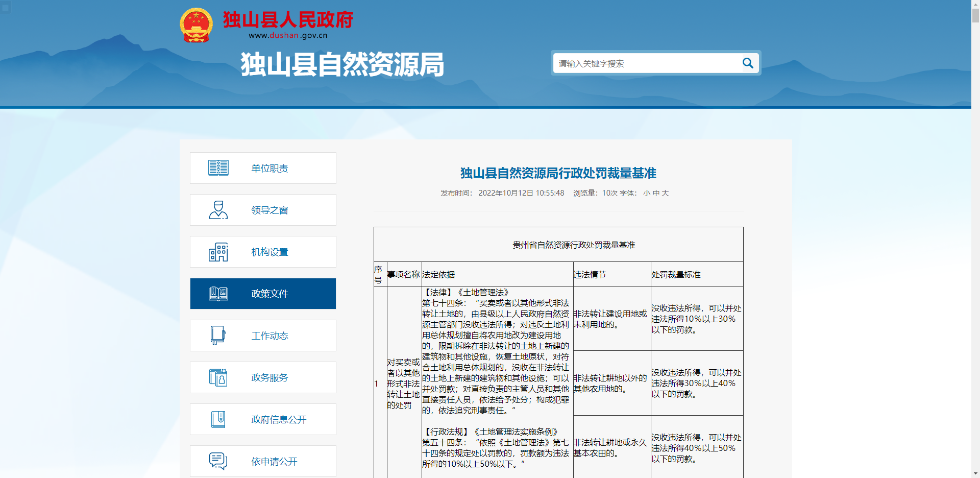Open the 政府信息公开 section

click(279, 420)
